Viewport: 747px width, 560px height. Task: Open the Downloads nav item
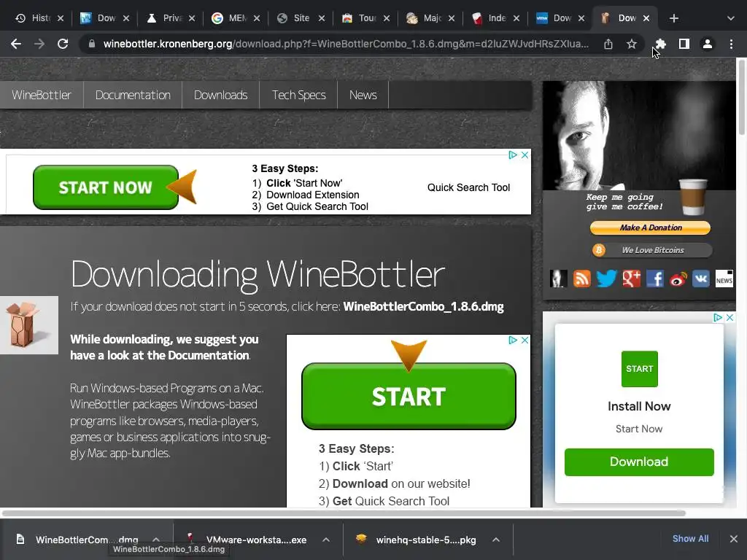click(x=220, y=95)
